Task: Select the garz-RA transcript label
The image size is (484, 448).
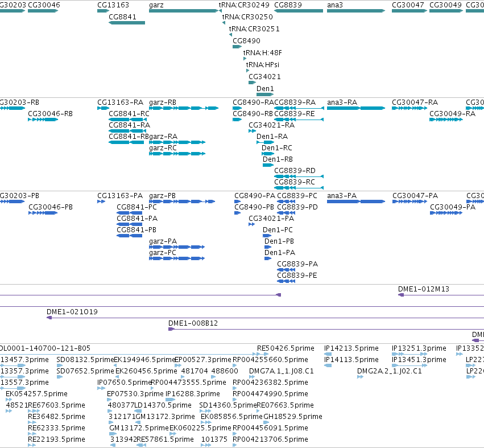Action: [x=163, y=137]
